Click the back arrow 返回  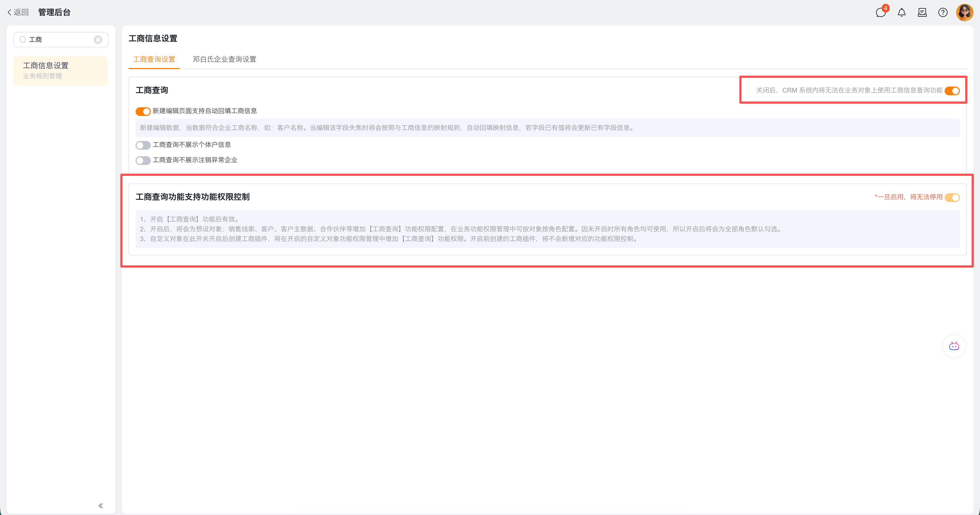(18, 12)
